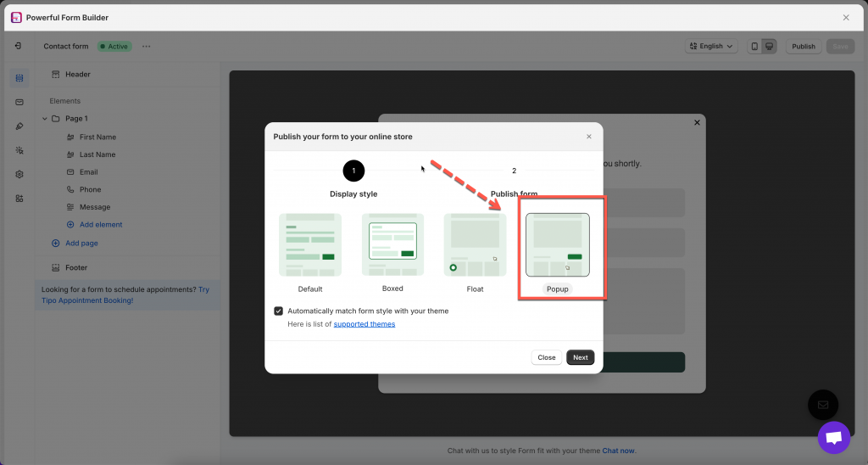868x465 pixels.
Task: Open the supported themes link
Action: point(364,324)
